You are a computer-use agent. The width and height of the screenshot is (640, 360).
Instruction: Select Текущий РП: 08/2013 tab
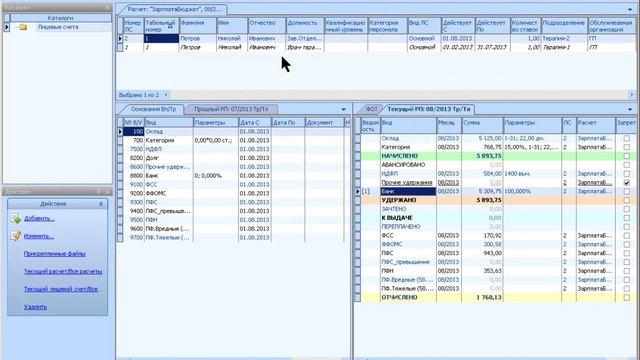[x=429, y=109]
